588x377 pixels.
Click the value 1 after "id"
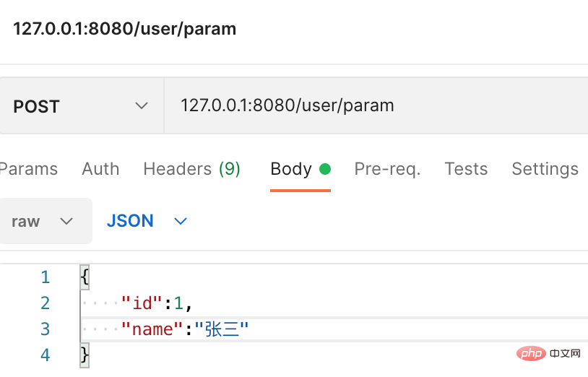point(178,303)
